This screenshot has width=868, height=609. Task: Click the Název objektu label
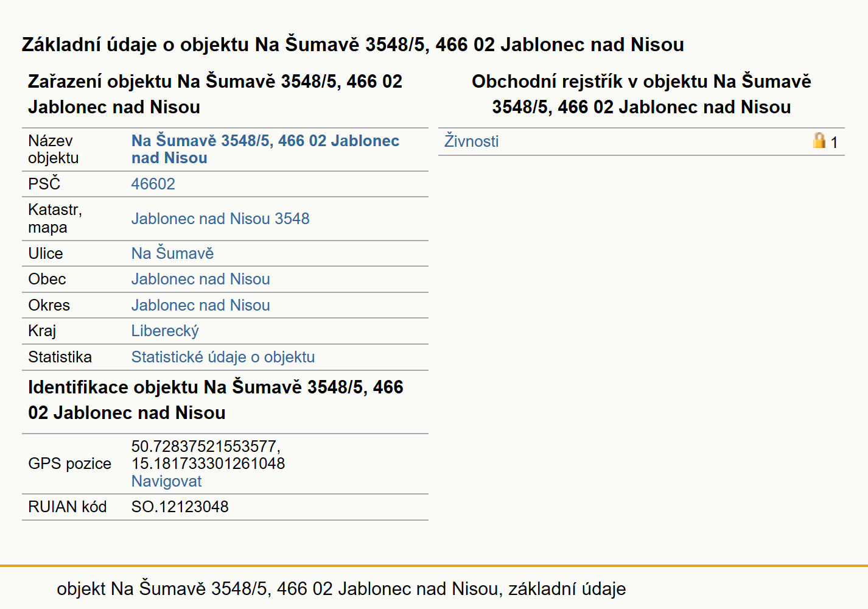pyautogui.click(x=53, y=149)
